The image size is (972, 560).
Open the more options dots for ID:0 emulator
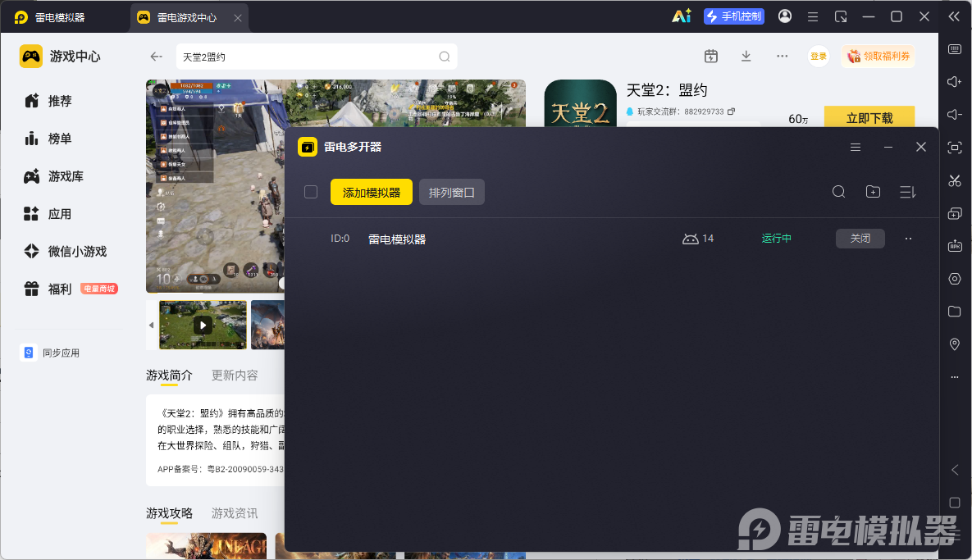pyautogui.click(x=908, y=239)
